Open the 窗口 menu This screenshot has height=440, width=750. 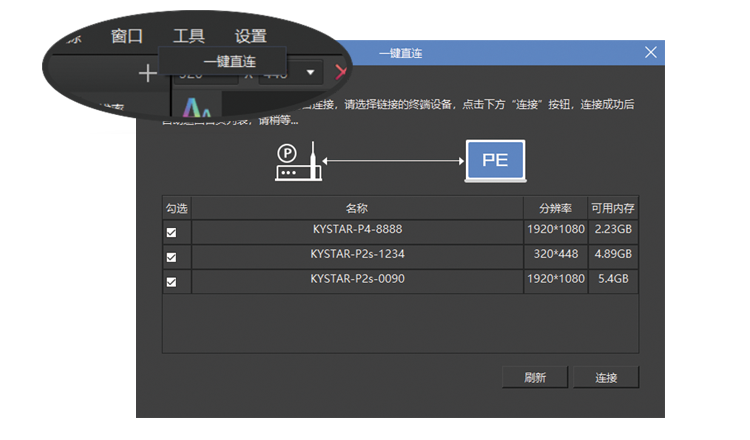(x=126, y=36)
